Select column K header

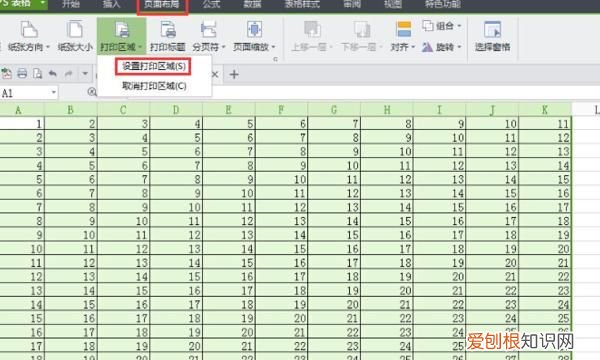545,110
